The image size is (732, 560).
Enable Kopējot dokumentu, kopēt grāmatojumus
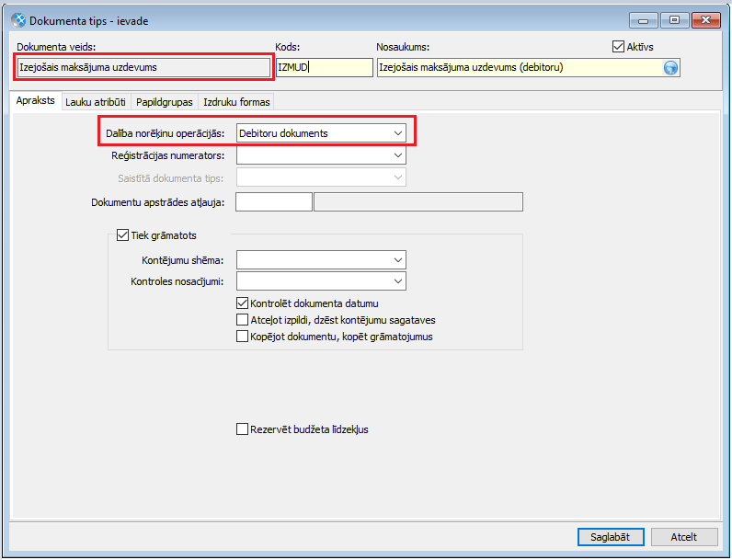pyautogui.click(x=242, y=337)
